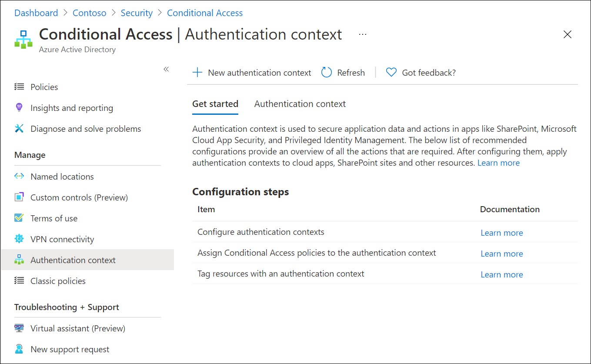Click Learn more for Tag resources step
The width and height of the screenshot is (591, 364).
[x=501, y=274]
